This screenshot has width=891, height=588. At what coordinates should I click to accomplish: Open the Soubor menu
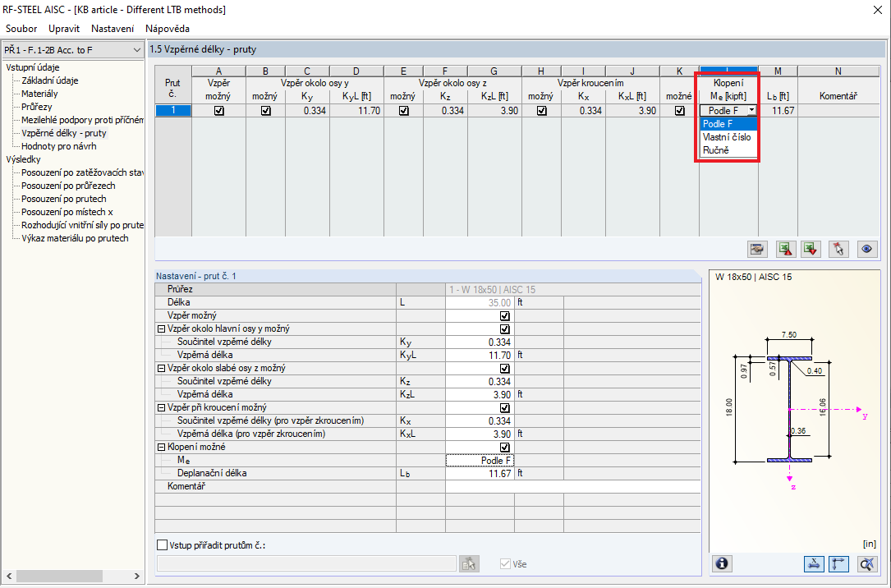point(21,29)
